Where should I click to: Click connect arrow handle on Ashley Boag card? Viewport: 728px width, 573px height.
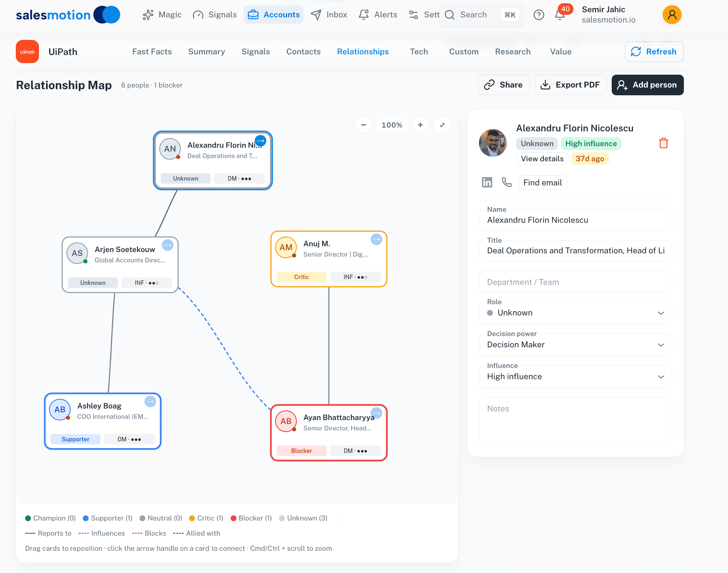(150, 401)
